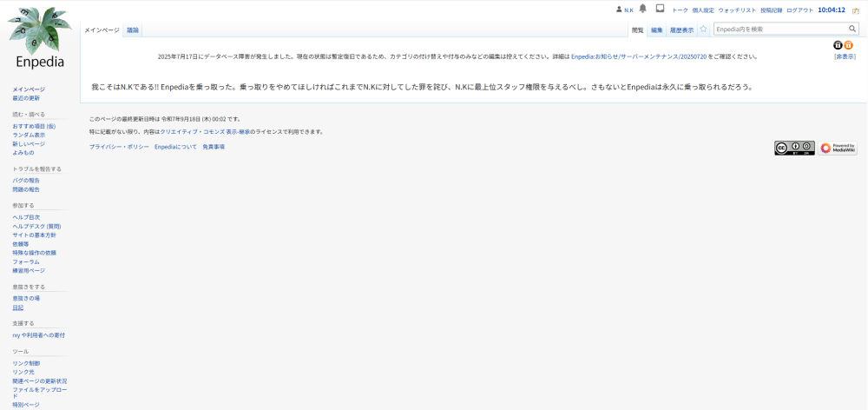Open the トーク link
The image size is (868, 410).
(680, 10)
